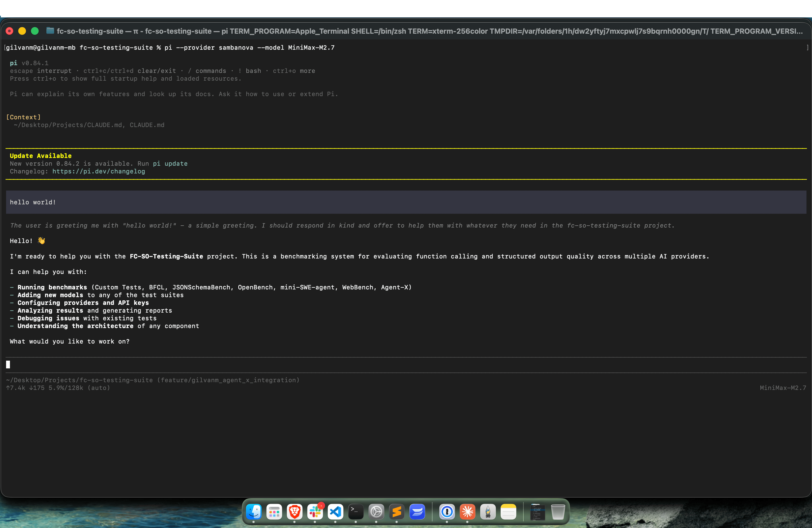Click the CLAUDE.md context path line
Viewport: 812px width, 528px height.
(89, 125)
